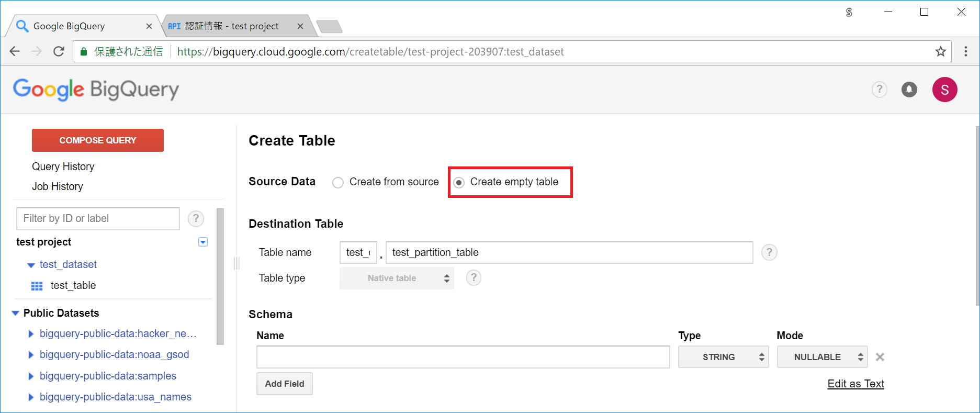Viewport: 980px width, 413px height.
Task: Expand bigquery-public-data:noaa_gsod dataset
Action: 31,355
